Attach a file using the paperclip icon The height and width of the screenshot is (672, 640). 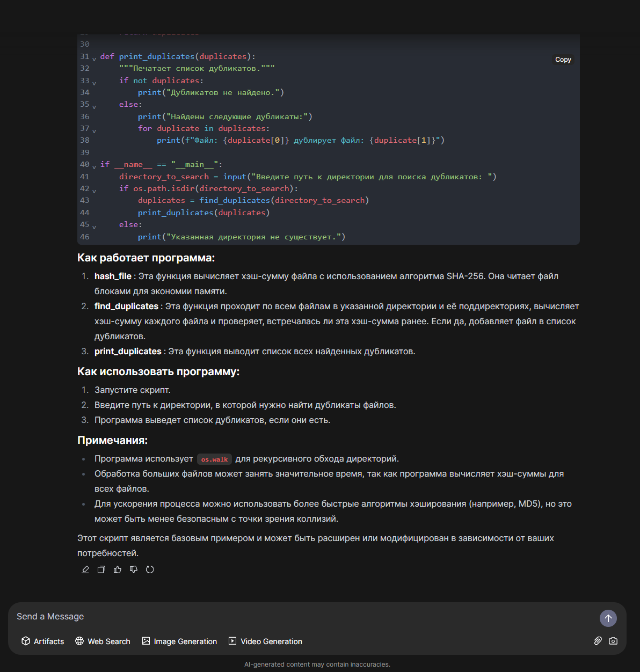pyautogui.click(x=598, y=641)
